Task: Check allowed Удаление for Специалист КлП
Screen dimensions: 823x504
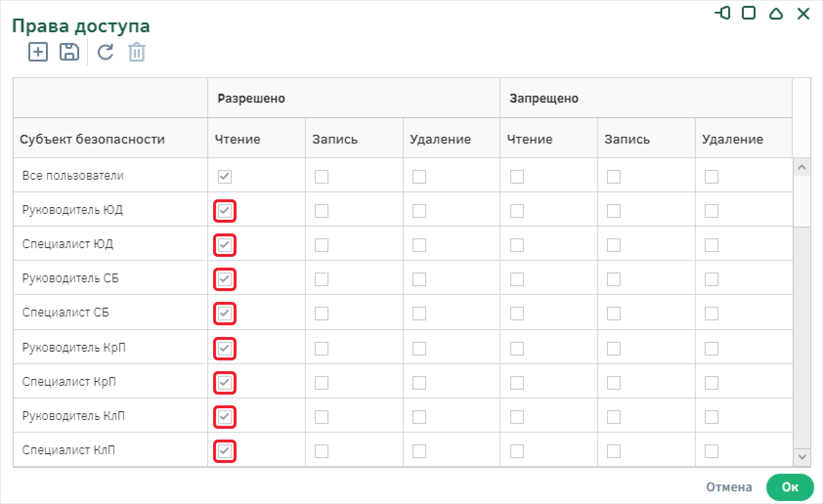Action: [x=419, y=451]
